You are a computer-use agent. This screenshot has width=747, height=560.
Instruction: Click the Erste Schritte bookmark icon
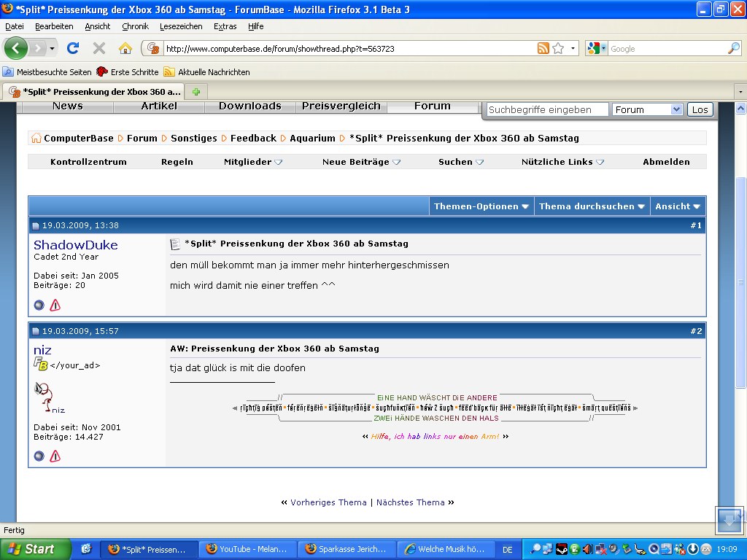[x=102, y=72]
